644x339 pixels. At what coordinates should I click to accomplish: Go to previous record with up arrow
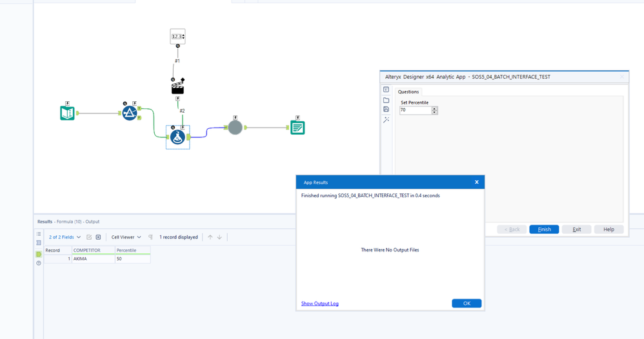(210, 237)
